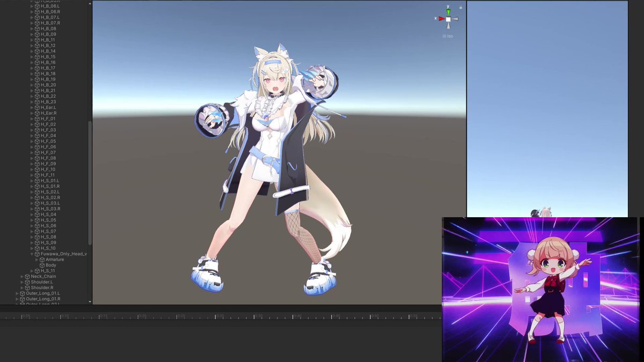Click the cube icon of Outer_Long_01.R
The height and width of the screenshot is (362, 644).
pos(22,299)
